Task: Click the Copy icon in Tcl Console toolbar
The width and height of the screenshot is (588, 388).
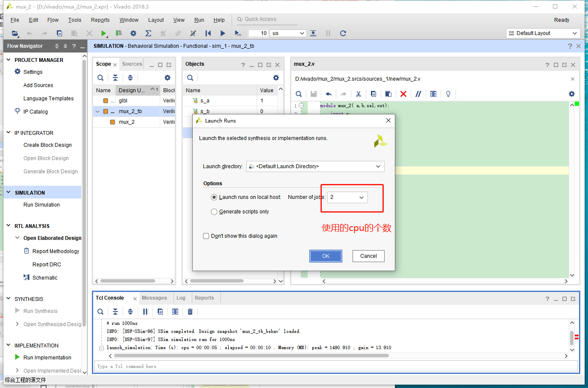Action: pos(160,312)
